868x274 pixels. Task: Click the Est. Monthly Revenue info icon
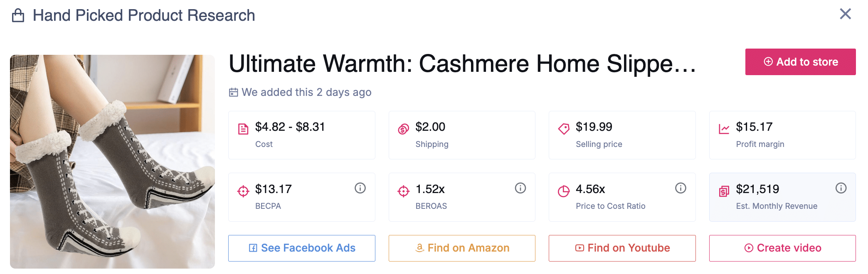coord(841,188)
